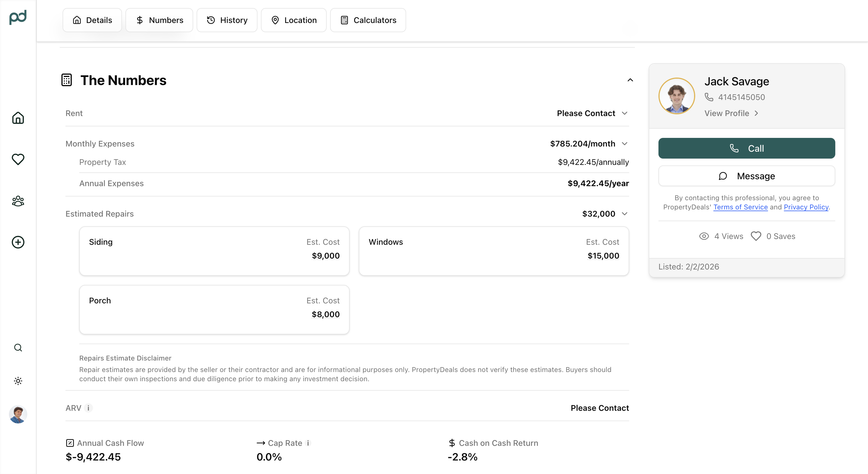Collapse the Monthly Expenses chevron
Image resolution: width=868 pixels, height=474 pixels.
point(624,144)
